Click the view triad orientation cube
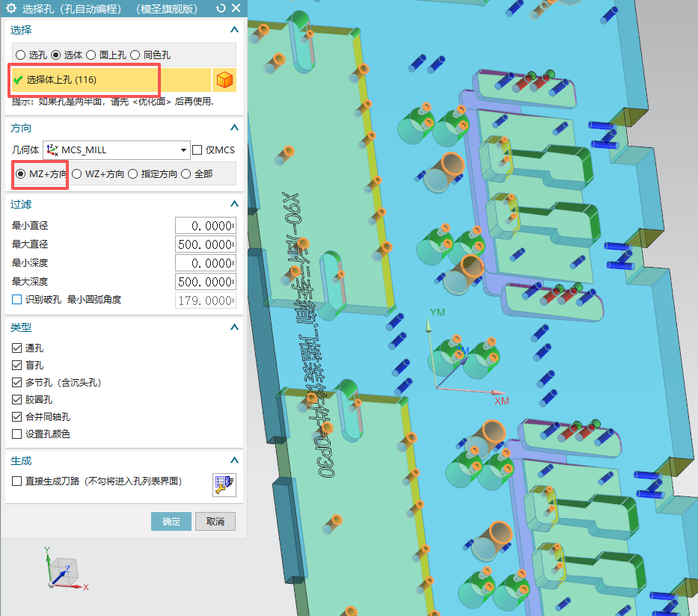The height and width of the screenshot is (616, 698). pos(64,570)
